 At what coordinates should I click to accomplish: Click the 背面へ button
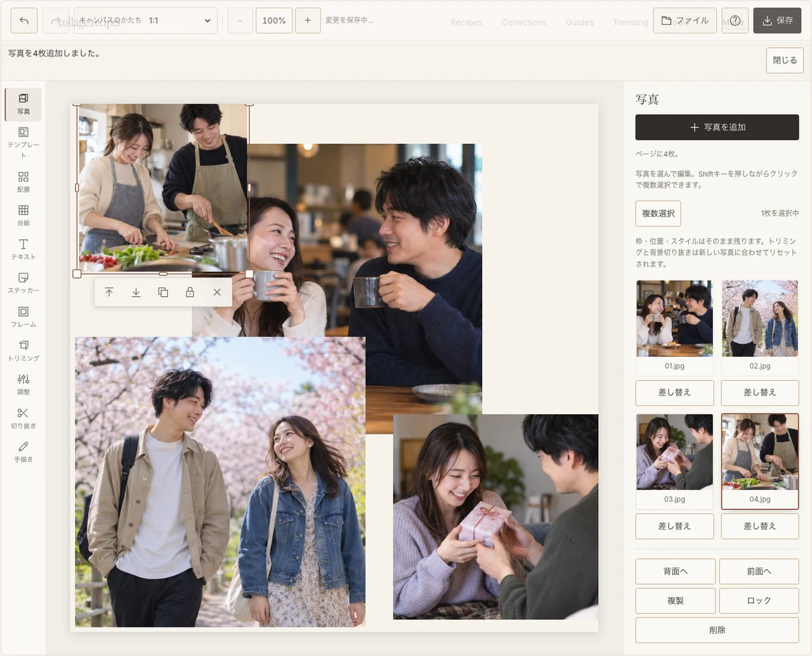(x=676, y=572)
